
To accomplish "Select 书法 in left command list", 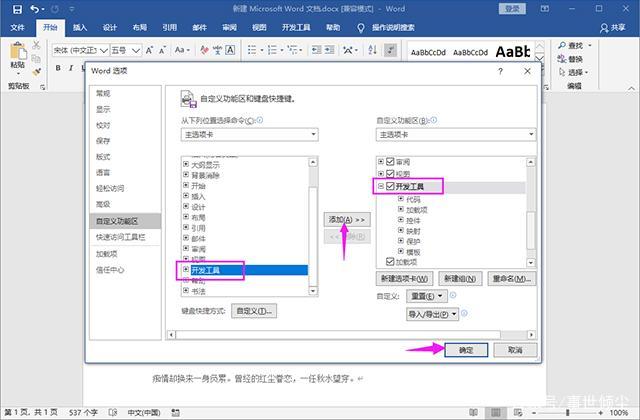I will (199, 291).
